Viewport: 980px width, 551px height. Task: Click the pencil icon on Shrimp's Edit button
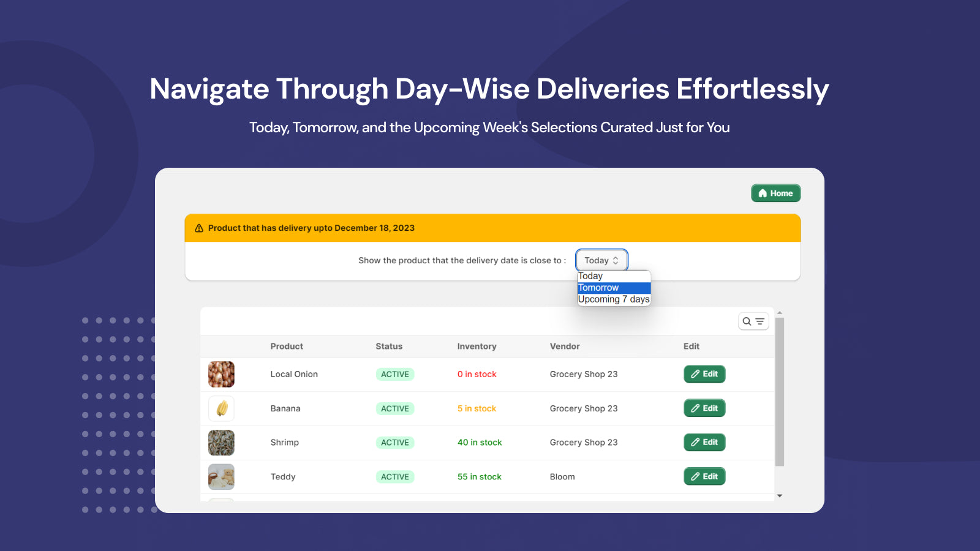pos(695,442)
